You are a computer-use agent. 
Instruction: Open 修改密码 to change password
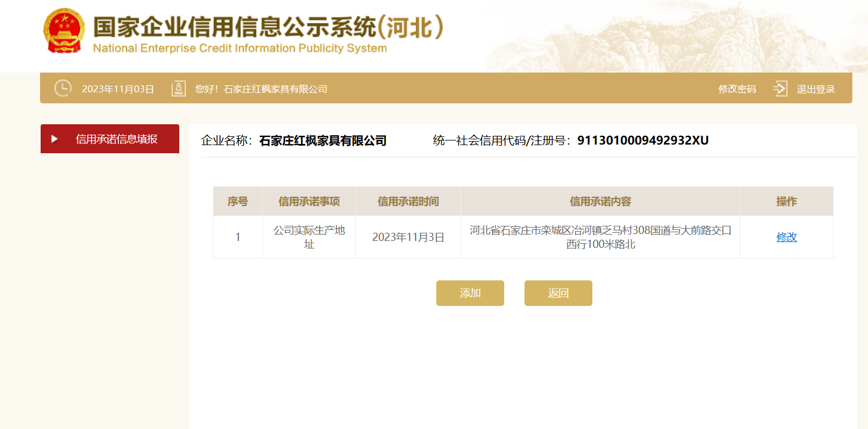click(737, 89)
